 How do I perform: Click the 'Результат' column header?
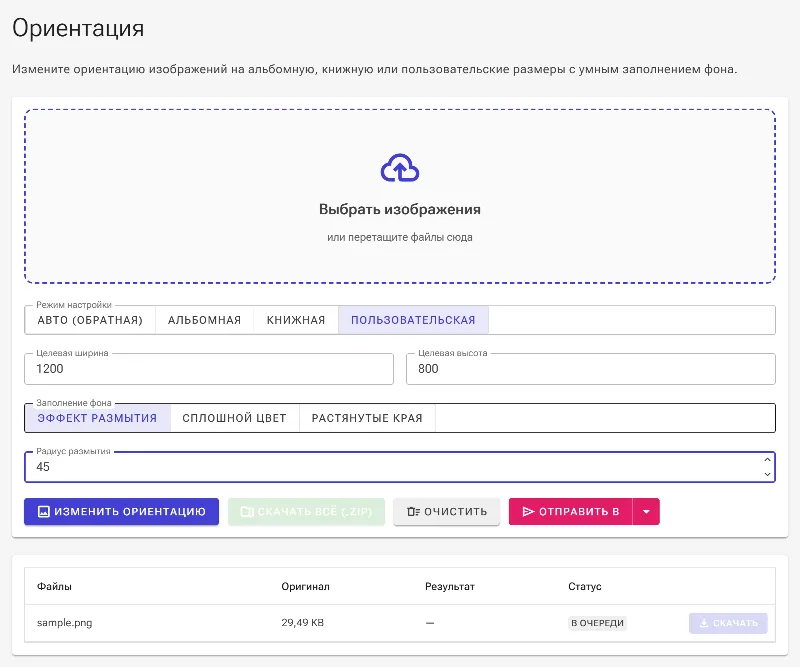(449, 586)
